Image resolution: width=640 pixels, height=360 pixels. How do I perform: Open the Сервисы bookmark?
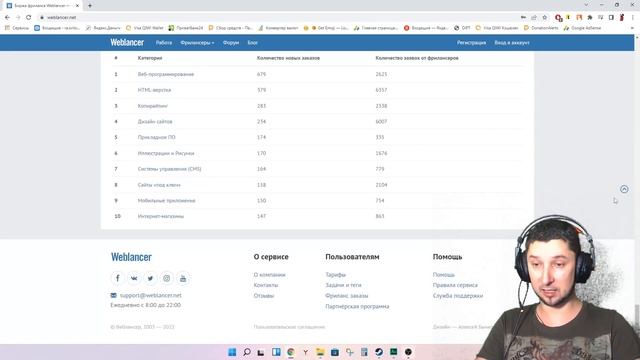[x=17, y=28]
